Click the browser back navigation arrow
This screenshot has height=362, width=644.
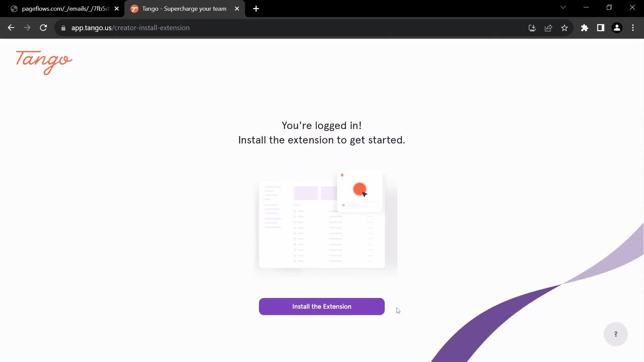click(x=11, y=27)
